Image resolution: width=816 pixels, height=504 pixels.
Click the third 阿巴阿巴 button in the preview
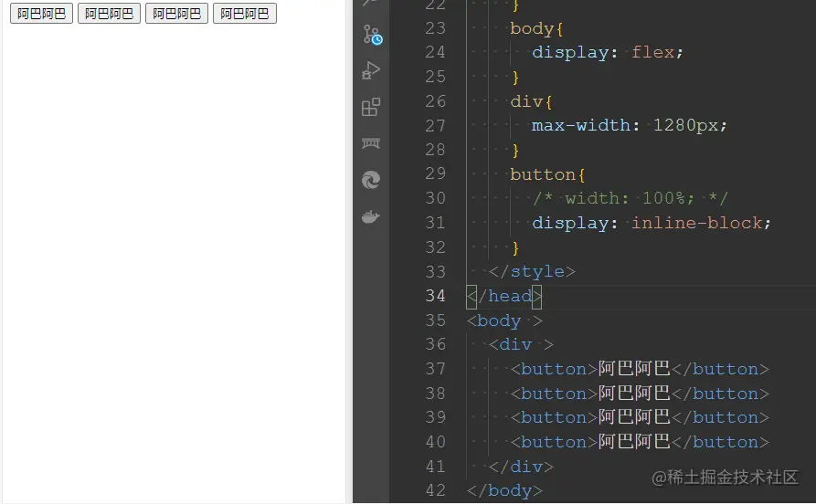coord(177,14)
